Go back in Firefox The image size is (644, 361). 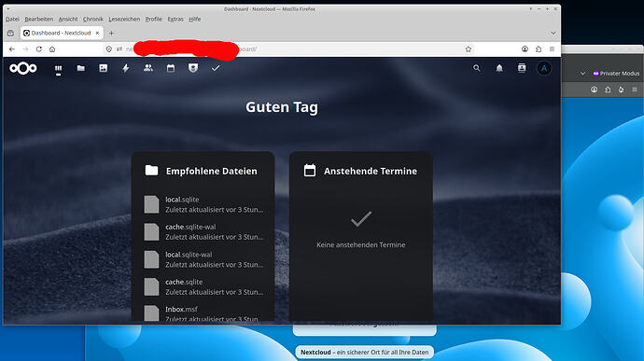pyautogui.click(x=12, y=49)
